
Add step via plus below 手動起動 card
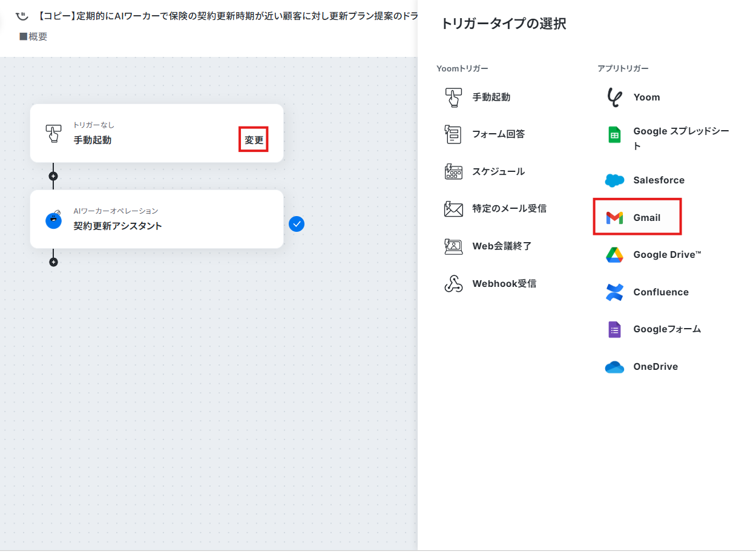pos(53,176)
